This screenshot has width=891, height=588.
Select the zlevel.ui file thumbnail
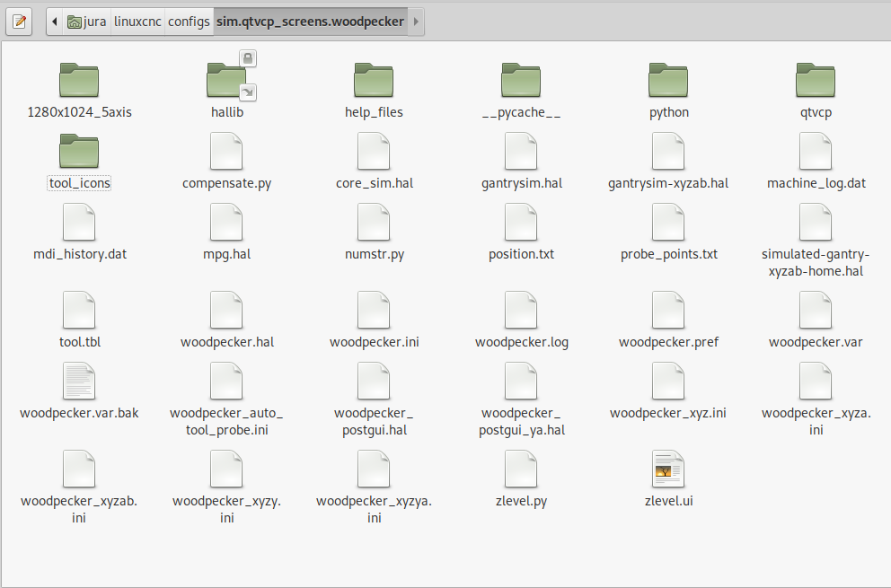tap(668, 470)
